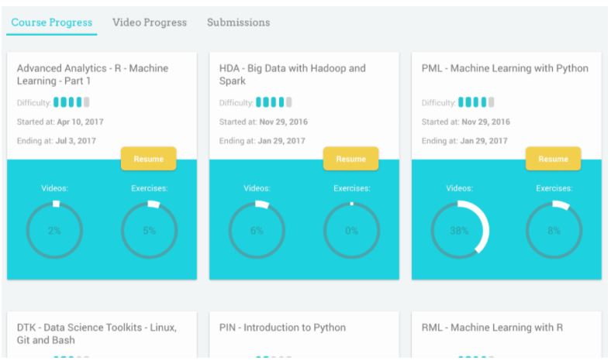Viewport: 611px width, 364px height.
Task: Resume PML Machine Learning with Python
Action: (x=553, y=158)
